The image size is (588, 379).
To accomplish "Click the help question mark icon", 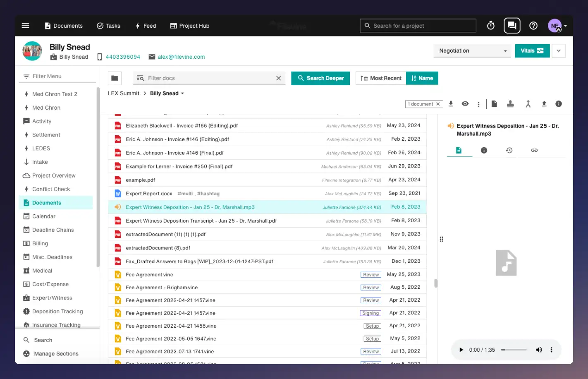I will click(x=533, y=25).
